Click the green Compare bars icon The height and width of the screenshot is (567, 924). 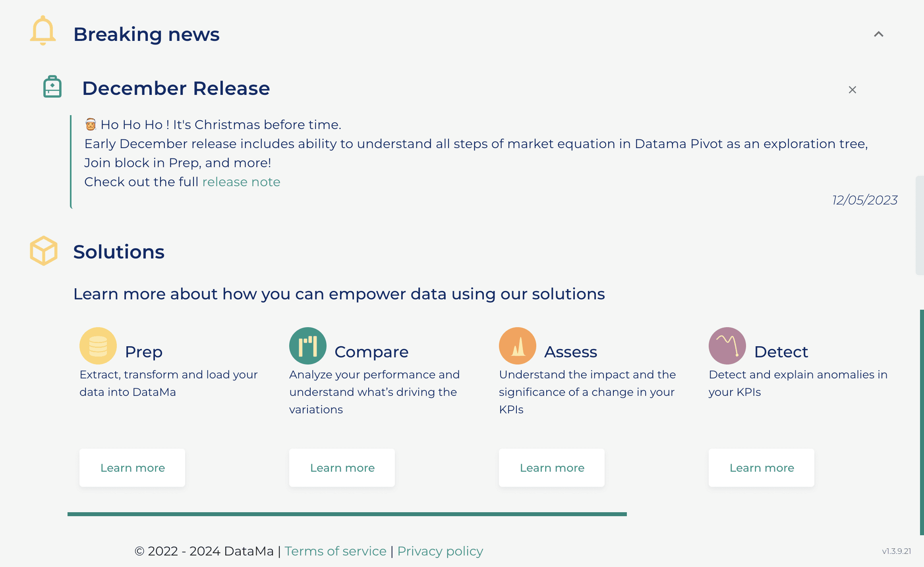coord(308,346)
